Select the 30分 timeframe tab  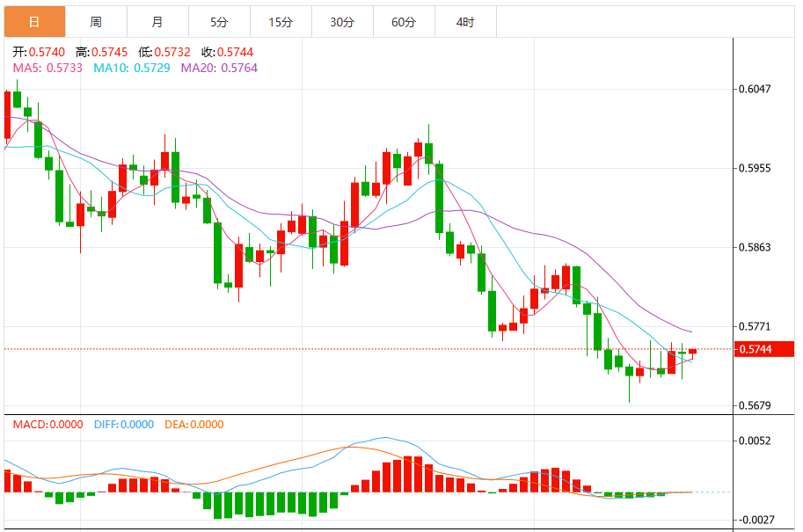pos(342,22)
